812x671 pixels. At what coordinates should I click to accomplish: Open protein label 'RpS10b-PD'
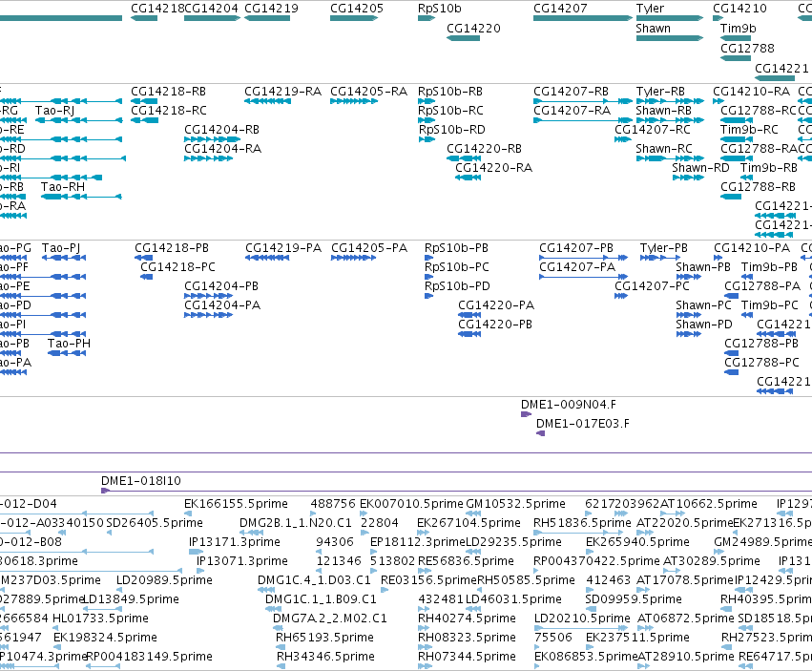pyautogui.click(x=457, y=286)
